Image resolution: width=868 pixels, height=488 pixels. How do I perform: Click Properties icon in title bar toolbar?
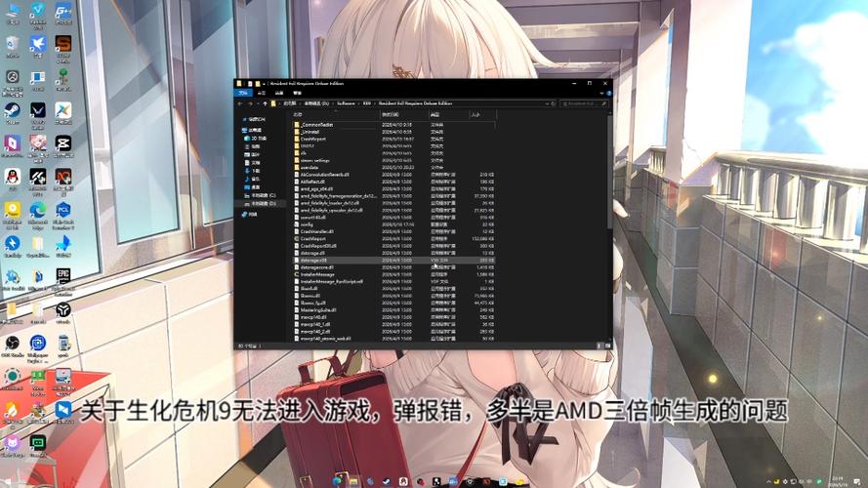pyautogui.click(x=250, y=84)
